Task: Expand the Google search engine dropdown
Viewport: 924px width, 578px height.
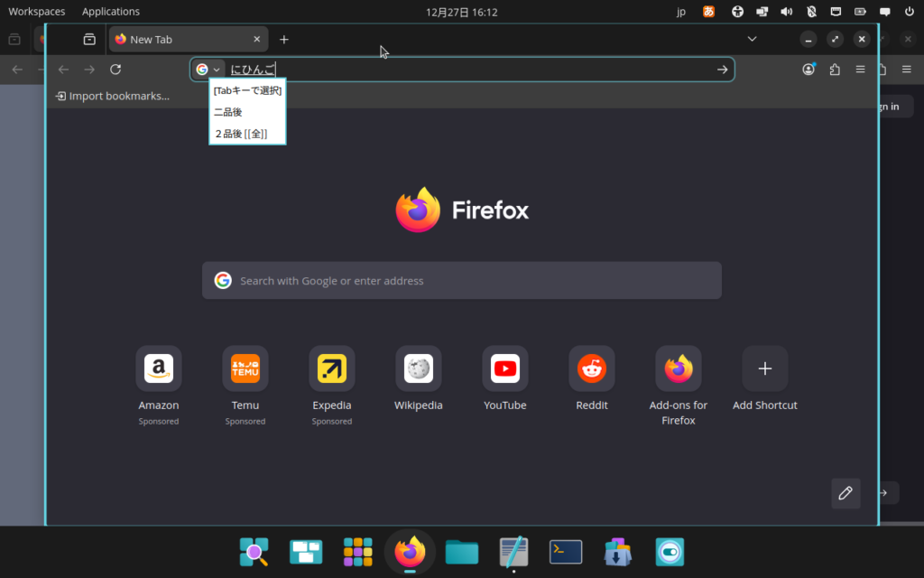Action: pos(208,70)
